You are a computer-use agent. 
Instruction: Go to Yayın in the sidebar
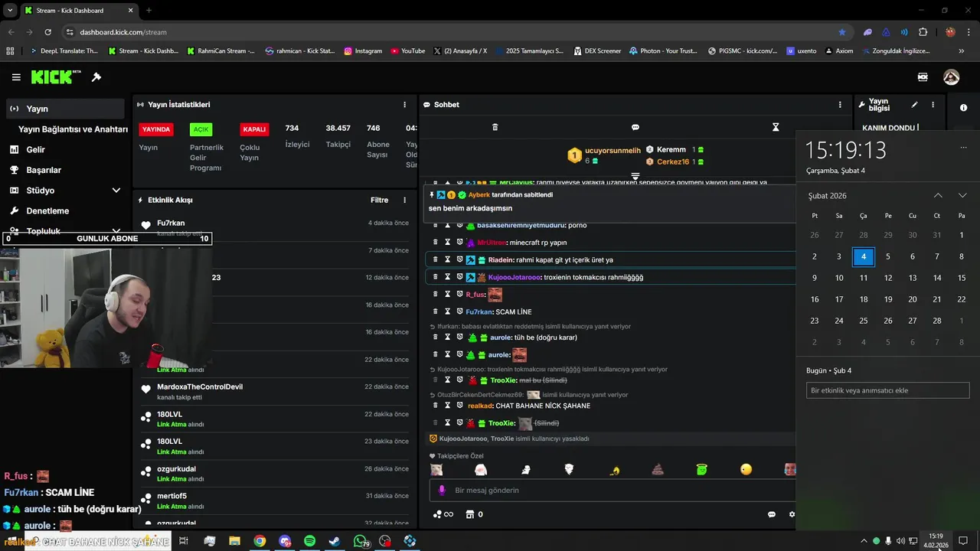(x=65, y=109)
